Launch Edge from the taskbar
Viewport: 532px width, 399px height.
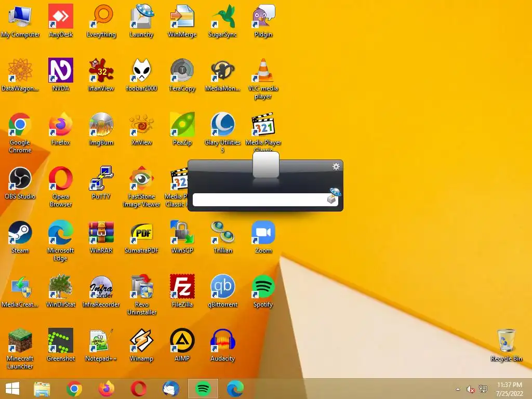(x=235, y=389)
